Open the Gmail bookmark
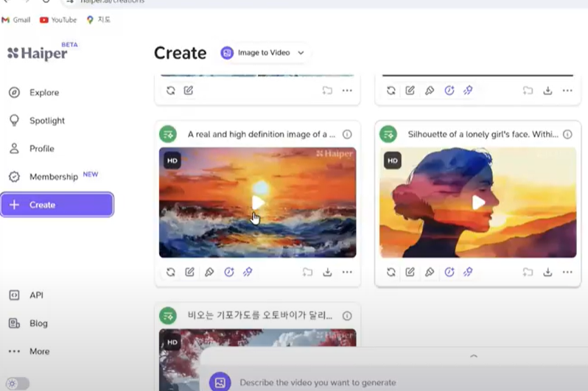 [x=16, y=20]
